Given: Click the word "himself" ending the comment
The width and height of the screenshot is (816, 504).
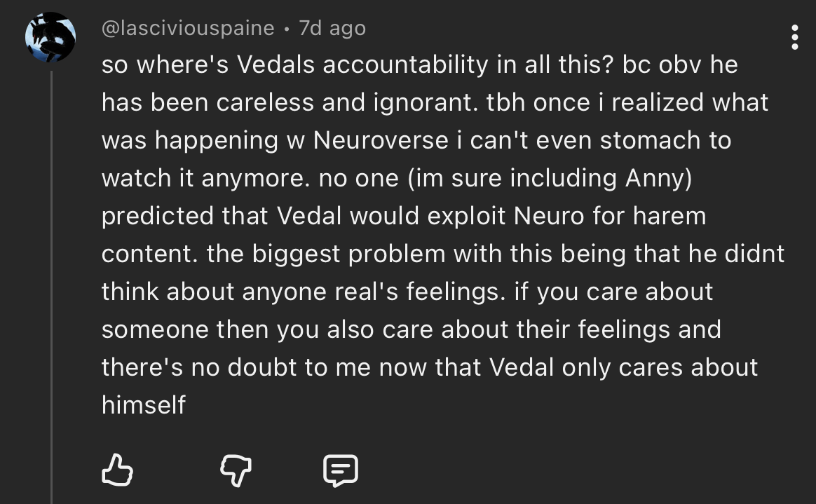Looking at the screenshot, I should [x=144, y=404].
